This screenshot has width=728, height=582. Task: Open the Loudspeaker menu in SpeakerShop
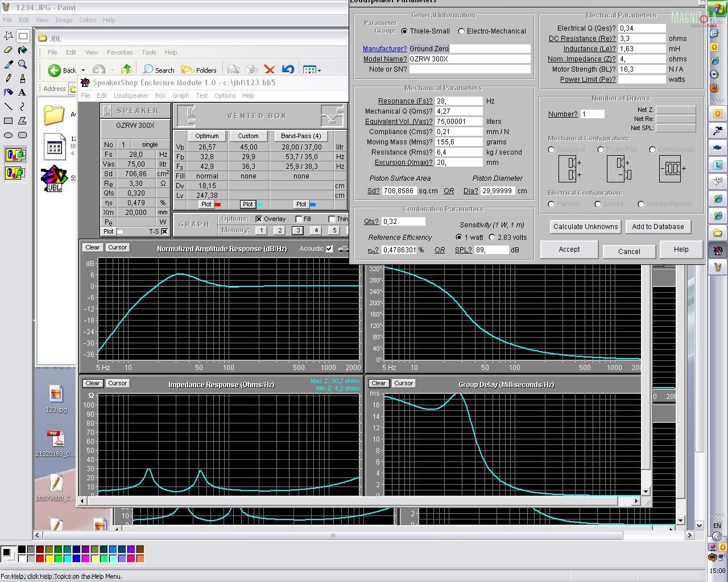click(131, 95)
